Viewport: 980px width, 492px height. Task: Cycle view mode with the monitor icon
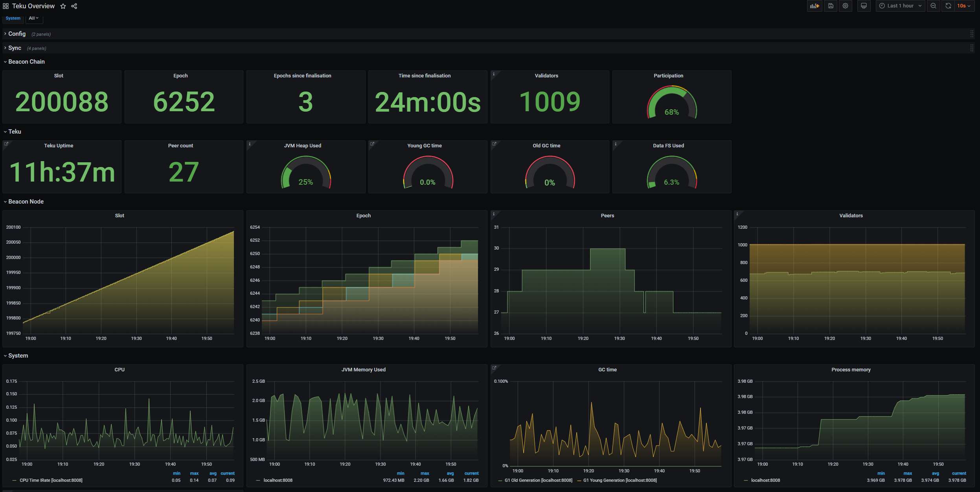click(864, 6)
